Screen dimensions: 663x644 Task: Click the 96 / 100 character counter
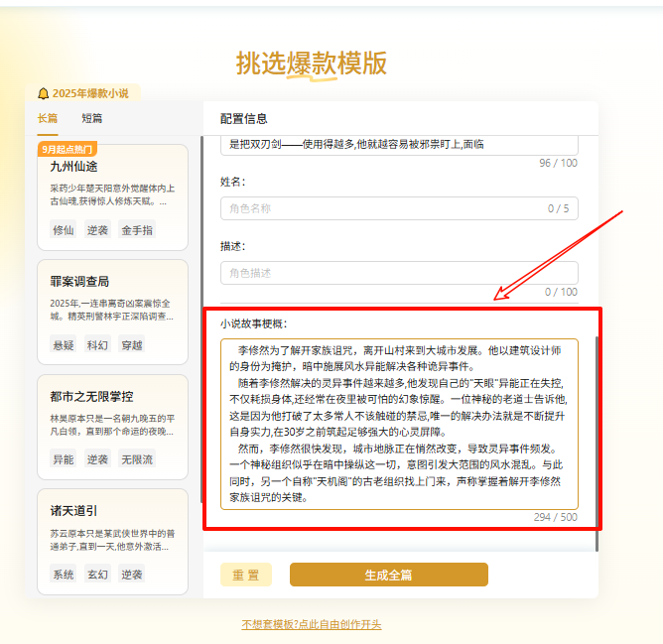pyautogui.click(x=558, y=163)
